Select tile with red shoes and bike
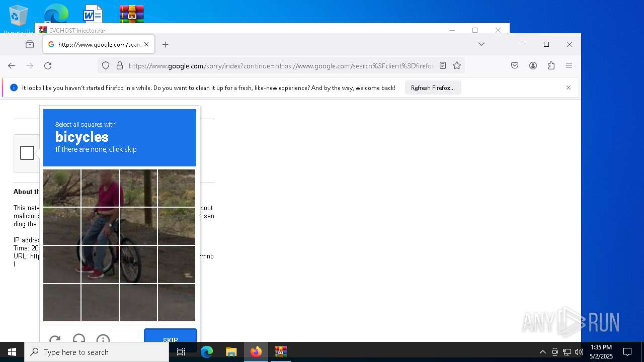 coord(100,264)
